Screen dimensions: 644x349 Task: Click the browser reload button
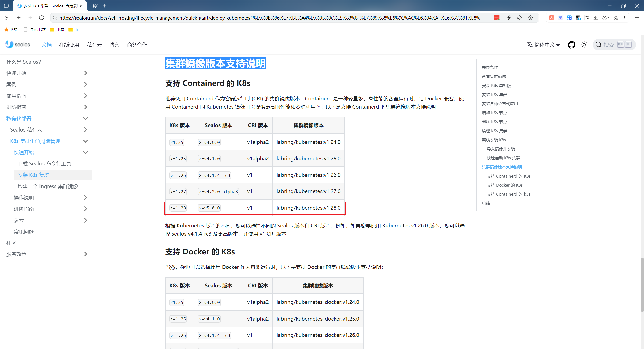[x=42, y=18]
